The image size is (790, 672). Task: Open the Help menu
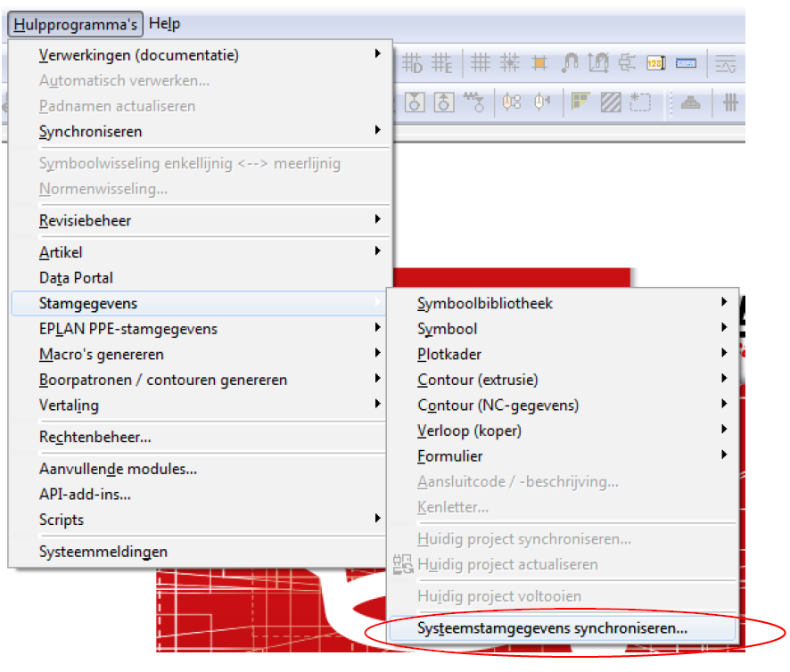[164, 24]
